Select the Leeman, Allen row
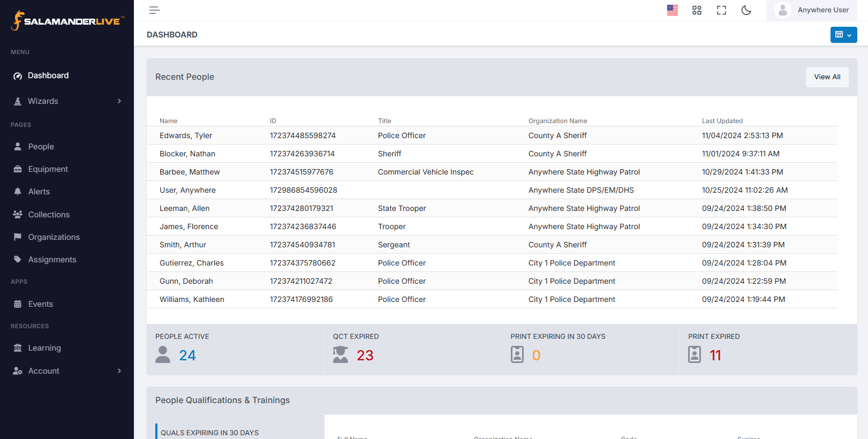This screenshot has height=439, width=868. pos(492,208)
